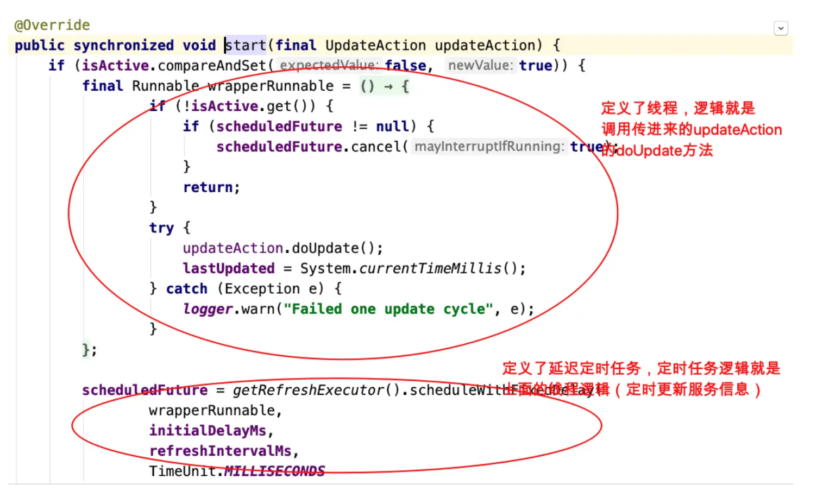
Task: Click the System class reference
Action: [325, 268]
